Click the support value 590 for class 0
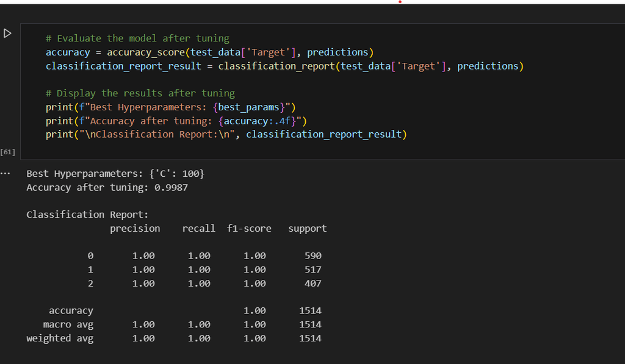The image size is (625, 364). pyautogui.click(x=312, y=256)
